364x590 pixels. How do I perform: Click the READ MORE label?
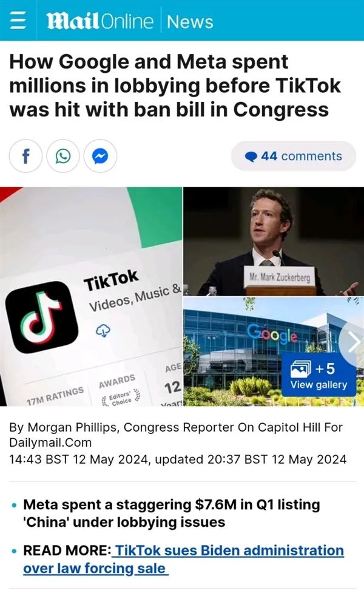[x=67, y=551]
